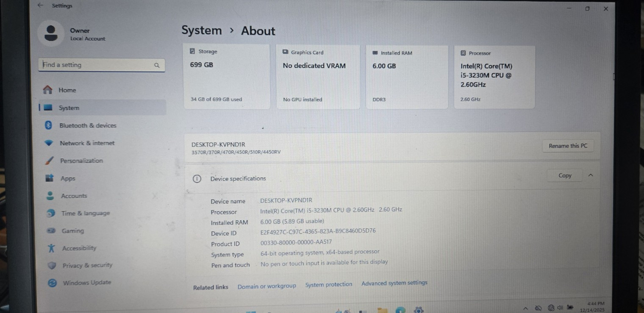Open System protection link
This screenshot has height=313, width=644.
click(328, 285)
